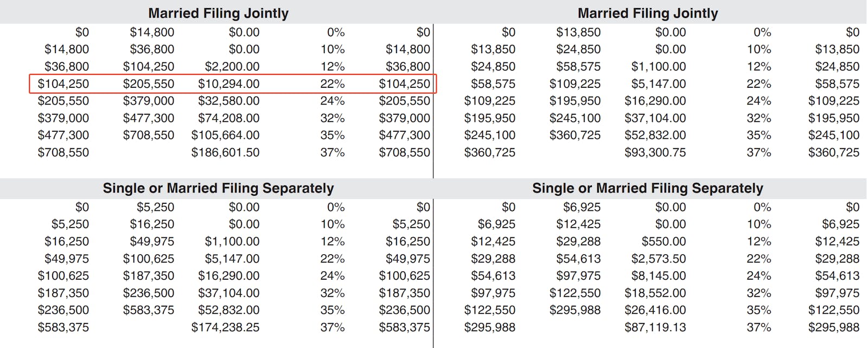Click the $2,200.00 tentative amount
868x348 pixels.
pyautogui.click(x=232, y=67)
